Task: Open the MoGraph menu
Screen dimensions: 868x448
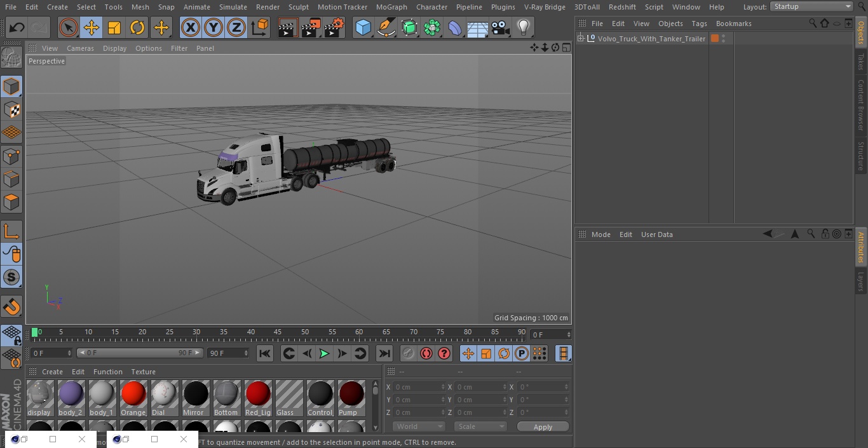Action: pos(391,7)
